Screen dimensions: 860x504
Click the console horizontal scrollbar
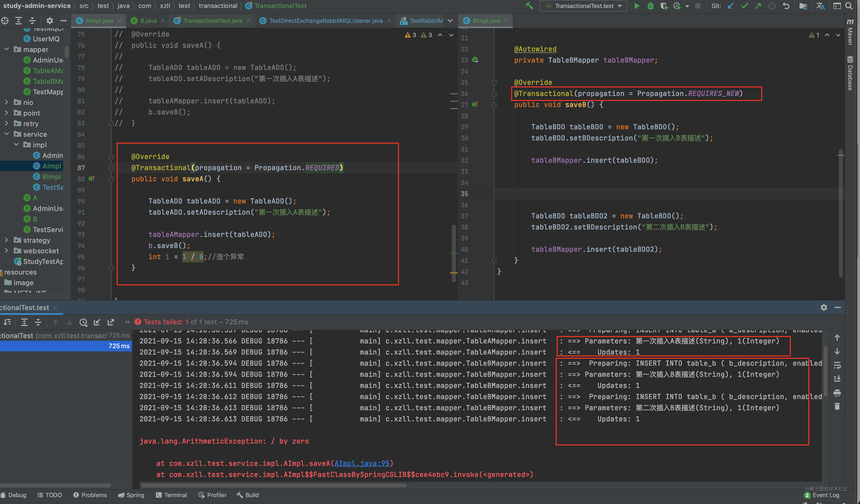(x=273, y=485)
